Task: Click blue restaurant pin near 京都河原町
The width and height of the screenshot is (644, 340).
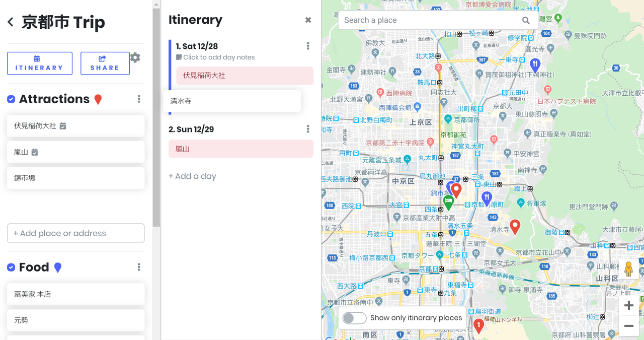Action: coord(486,198)
